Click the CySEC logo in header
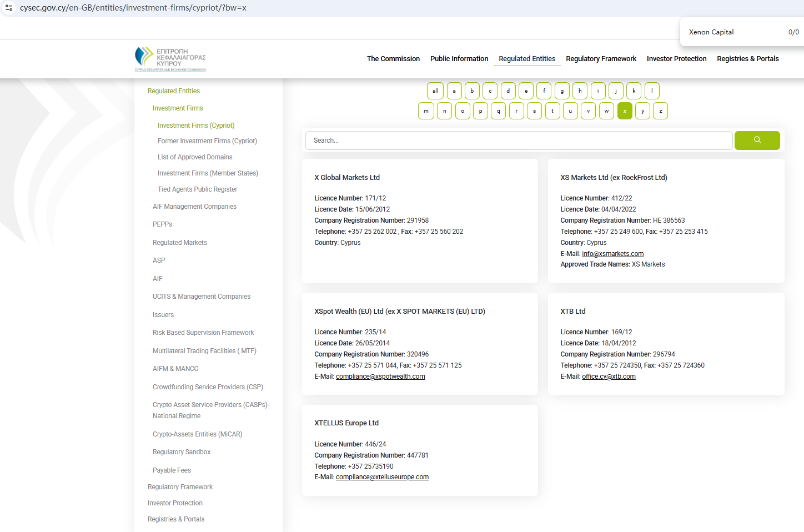 point(170,59)
